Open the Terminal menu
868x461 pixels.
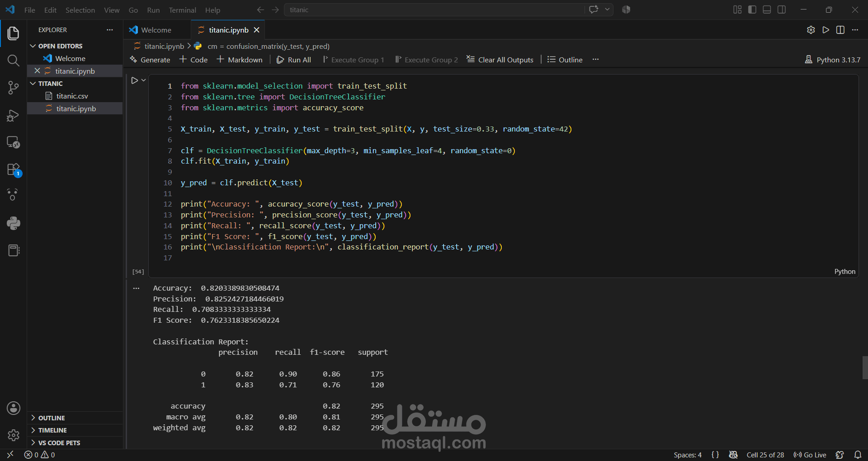pyautogui.click(x=182, y=10)
